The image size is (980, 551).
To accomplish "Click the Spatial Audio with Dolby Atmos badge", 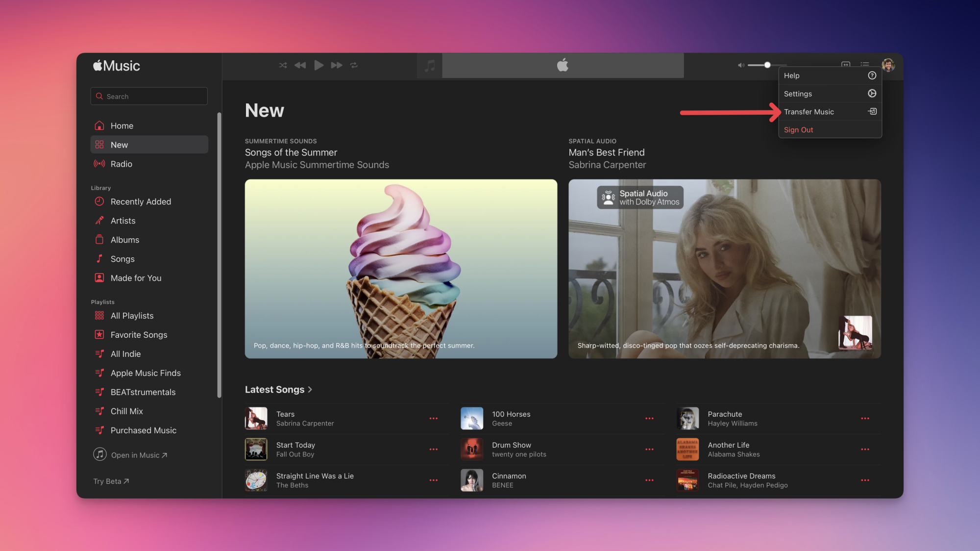I will 640,198.
